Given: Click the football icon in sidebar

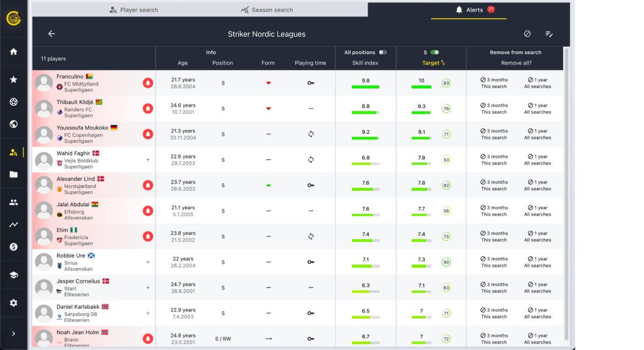Looking at the screenshot, I should pos(13,102).
